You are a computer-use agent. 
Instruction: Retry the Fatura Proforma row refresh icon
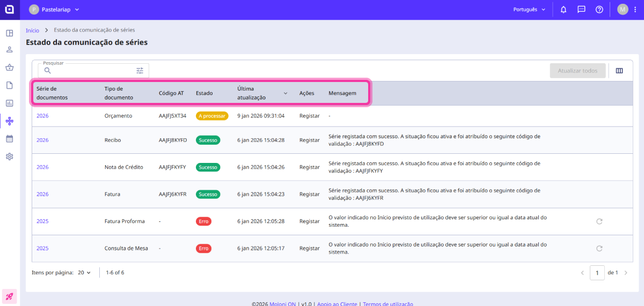pyautogui.click(x=599, y=221)
